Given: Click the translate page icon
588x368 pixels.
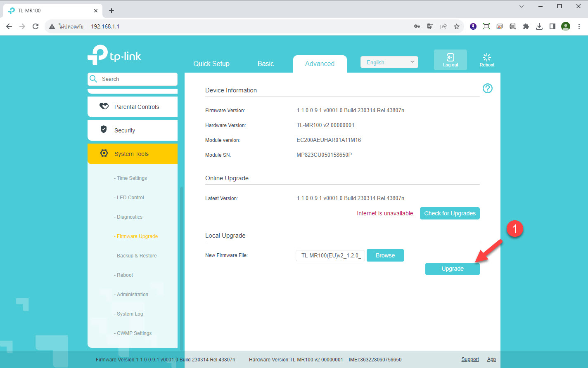Looking at the screenshot, I should pyautogui.click(x=430, y=26).
